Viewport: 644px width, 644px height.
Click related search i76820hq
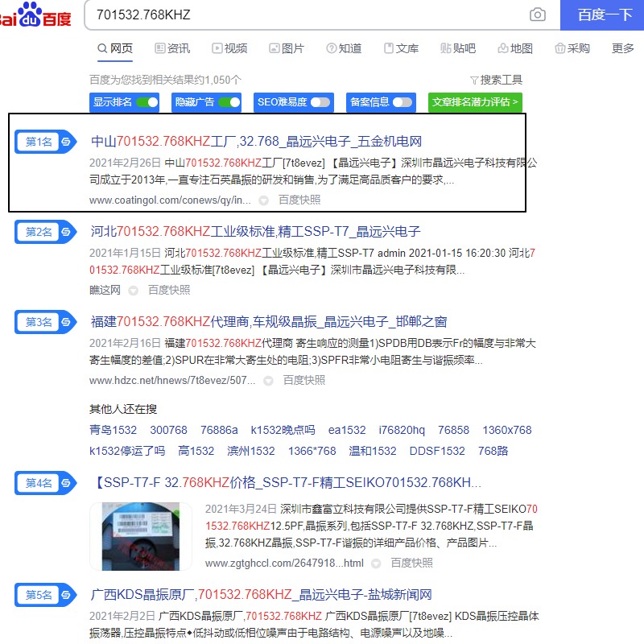[402, 430]
